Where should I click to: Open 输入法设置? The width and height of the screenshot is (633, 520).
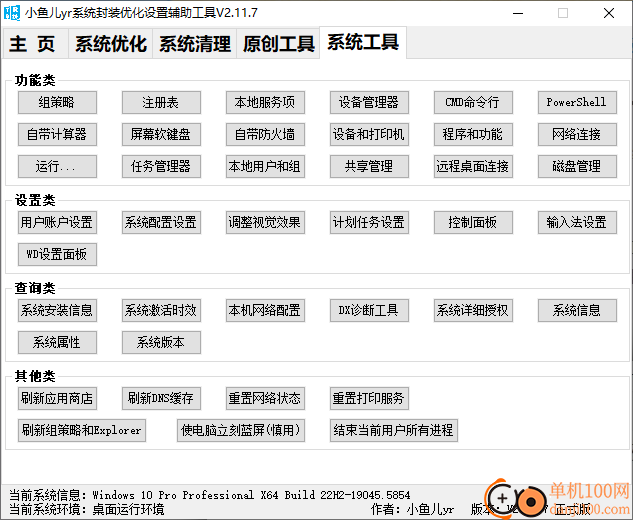577,222
